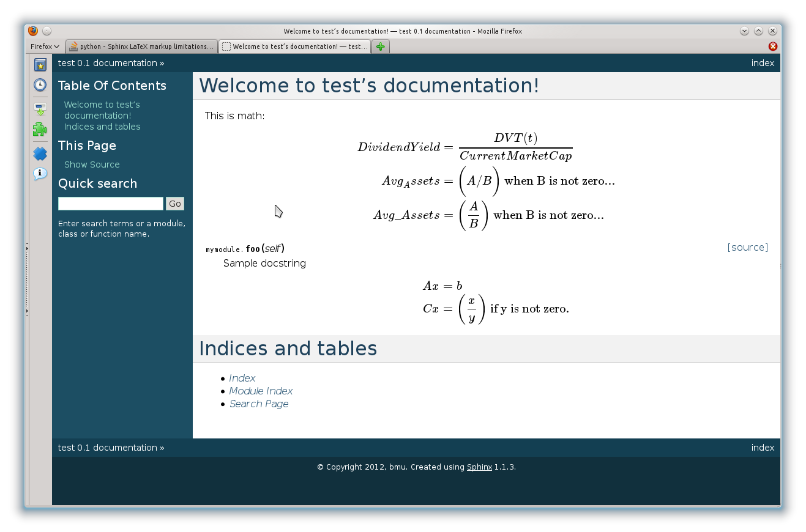The width and height of the screenshot is (806, 532).
Task: Select the Welcome to test's documentation tab
Action: click(294, 46)
